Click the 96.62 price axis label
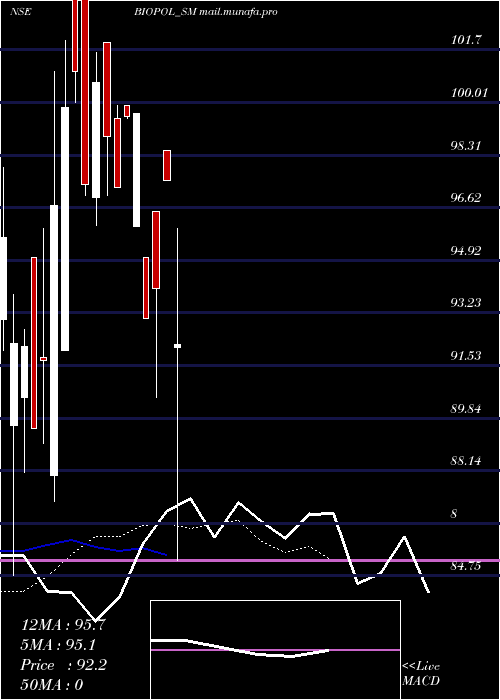Viewport: 500px width, 700px height. click(466, 198)
